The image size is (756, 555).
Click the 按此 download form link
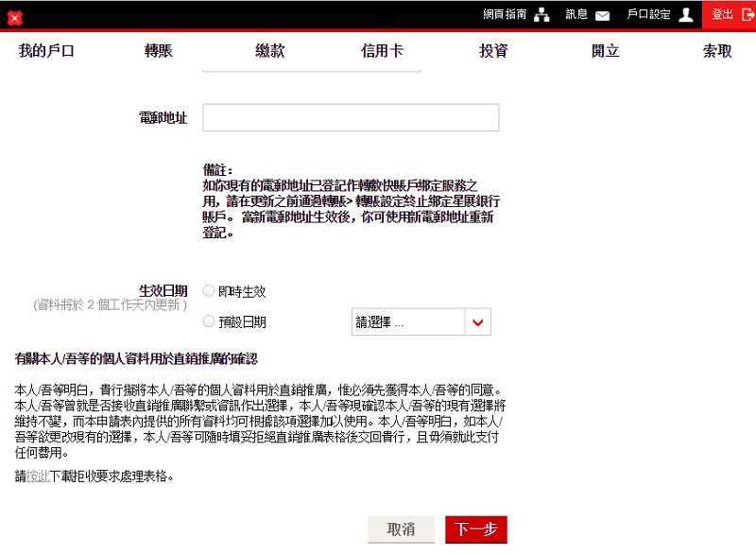38,476
